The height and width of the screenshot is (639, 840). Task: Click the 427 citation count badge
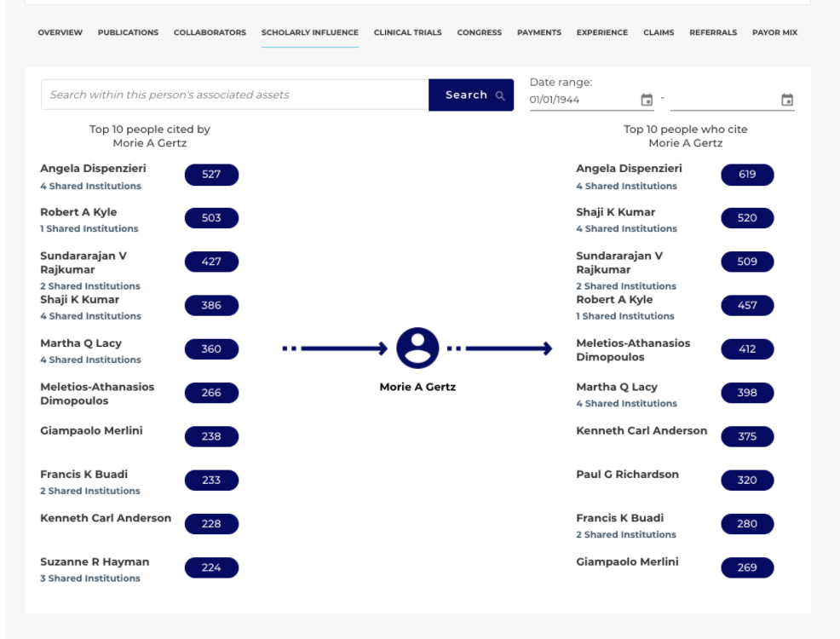coord(211,262)
